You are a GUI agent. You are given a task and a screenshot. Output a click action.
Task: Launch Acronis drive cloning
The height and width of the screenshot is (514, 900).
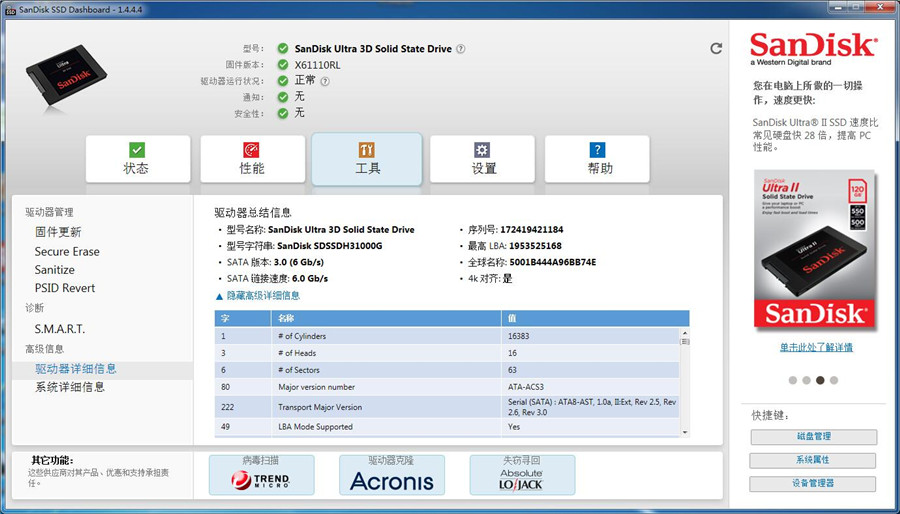[392, 475]
